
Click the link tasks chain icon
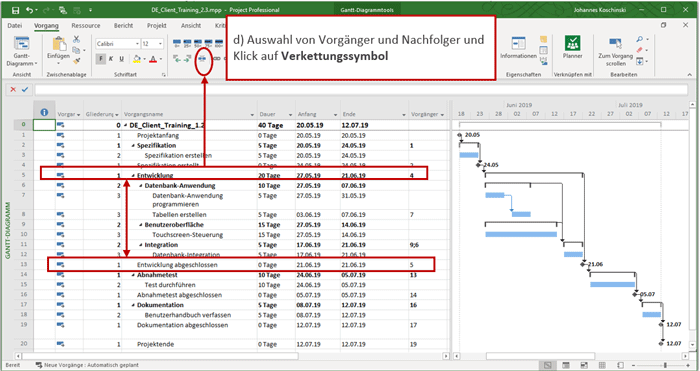[203, 59]
